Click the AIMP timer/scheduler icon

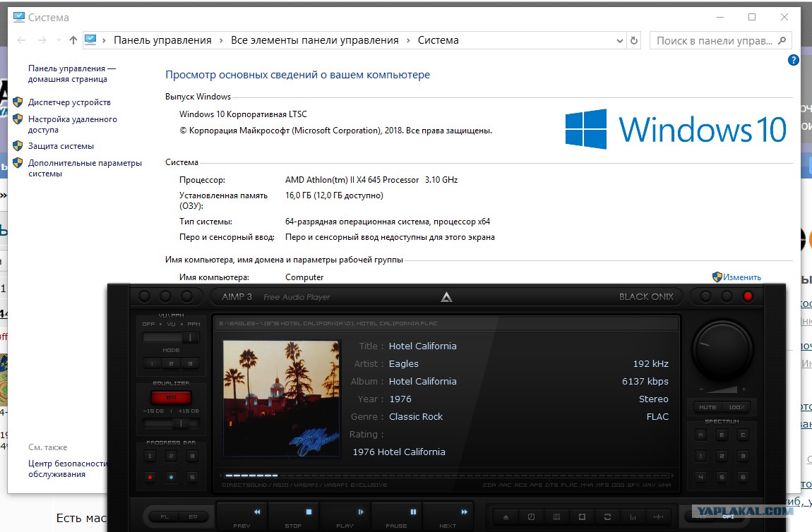pos(531,517)
